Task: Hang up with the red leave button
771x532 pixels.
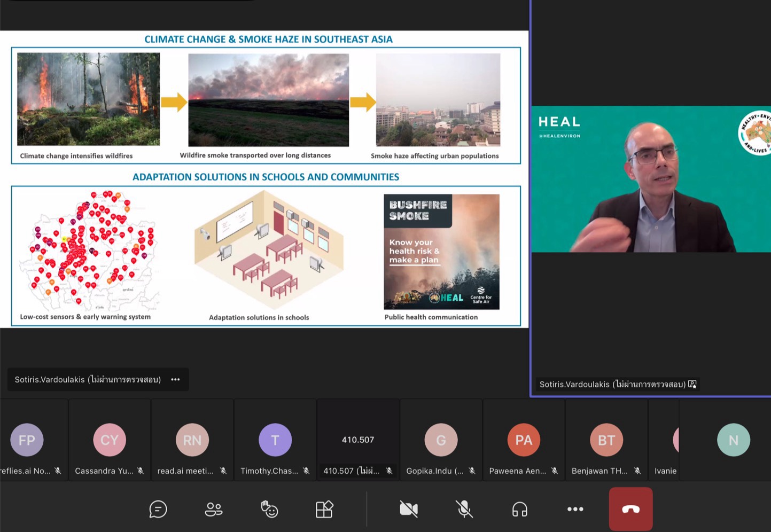Action: pyautogui.click(x=630, y=510)
